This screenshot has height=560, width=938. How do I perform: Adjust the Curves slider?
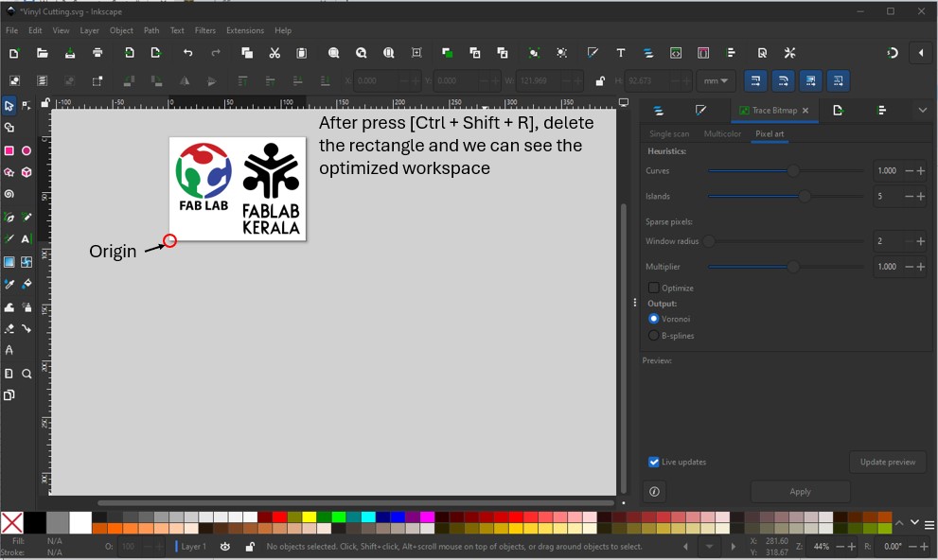coord(786,171)
